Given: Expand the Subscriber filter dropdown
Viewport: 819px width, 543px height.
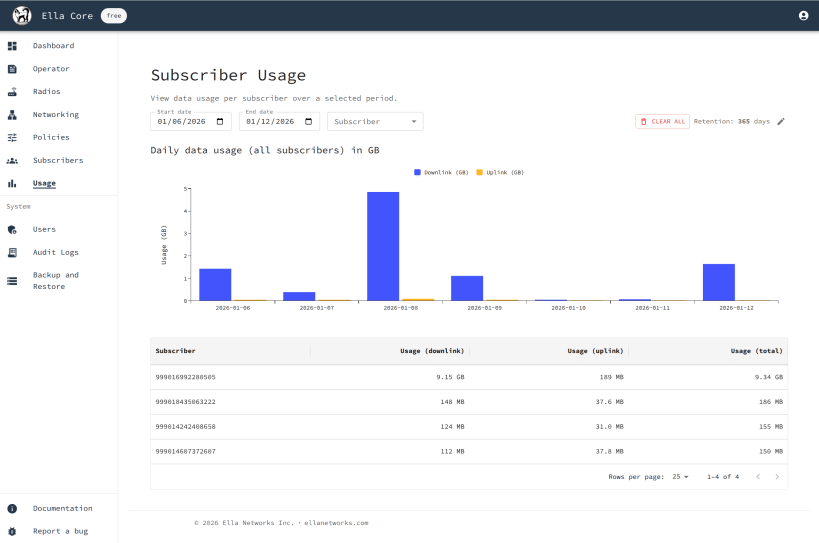Looking at the screenshot, I should click(375, 122).
